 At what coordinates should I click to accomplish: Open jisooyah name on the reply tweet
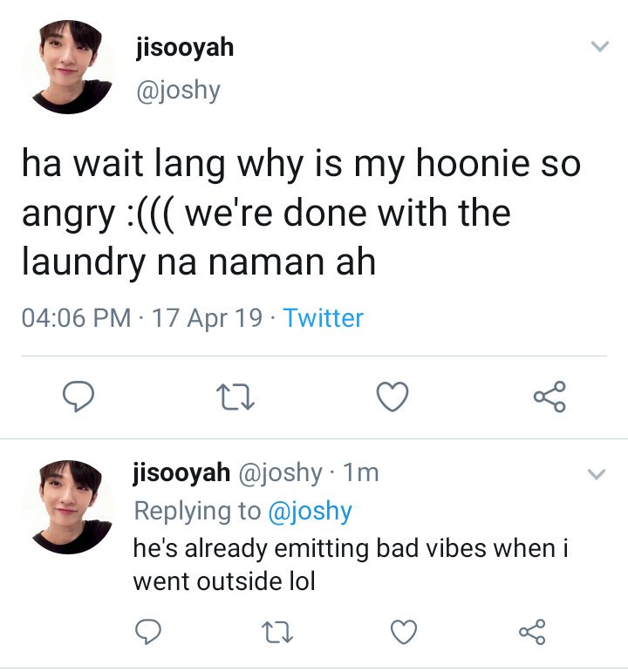[x=181, y=473]
